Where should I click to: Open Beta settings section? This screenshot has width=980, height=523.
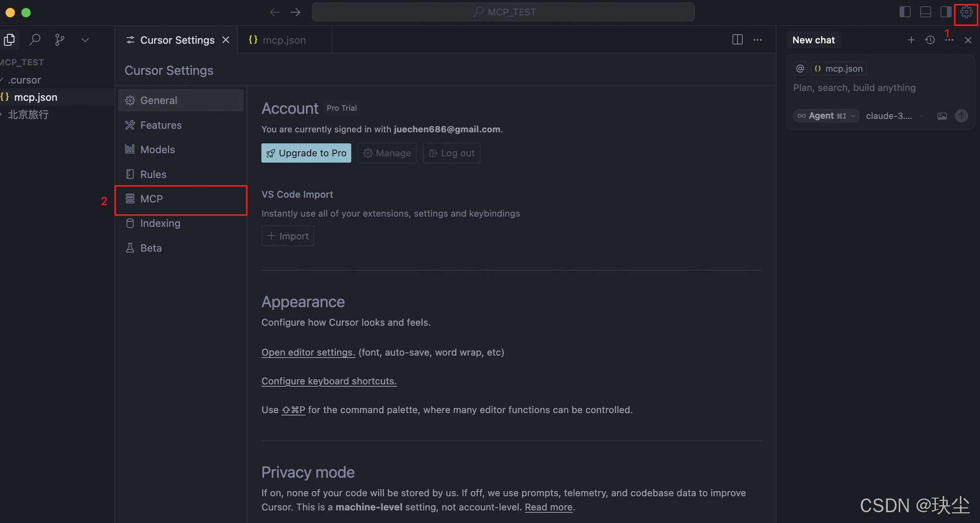pyautogui.click(x=181, y=248)
